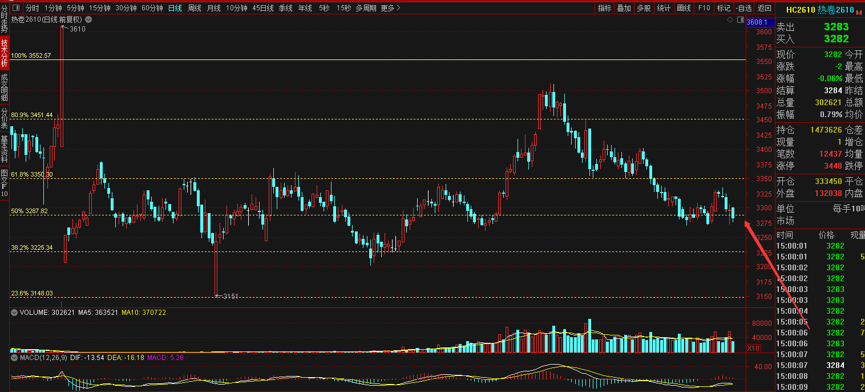Click the 买入 price 3282

point(836,39)
